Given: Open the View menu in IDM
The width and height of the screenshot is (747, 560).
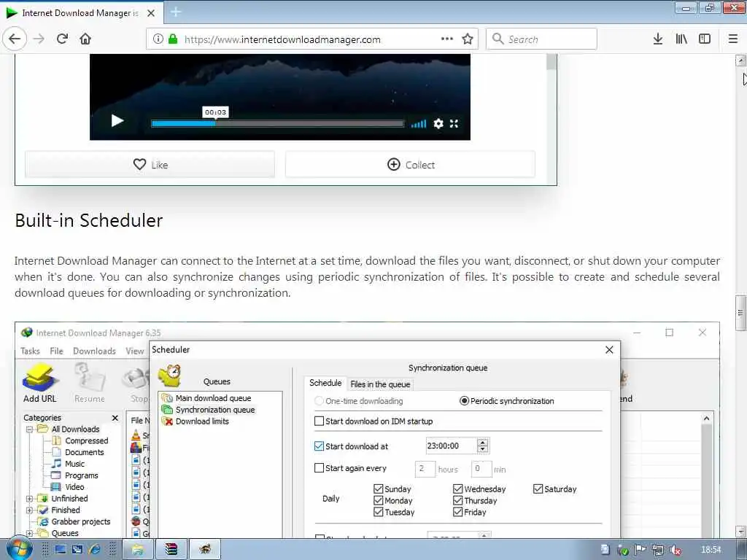Looking at the screenshot, I should (135, 351).
